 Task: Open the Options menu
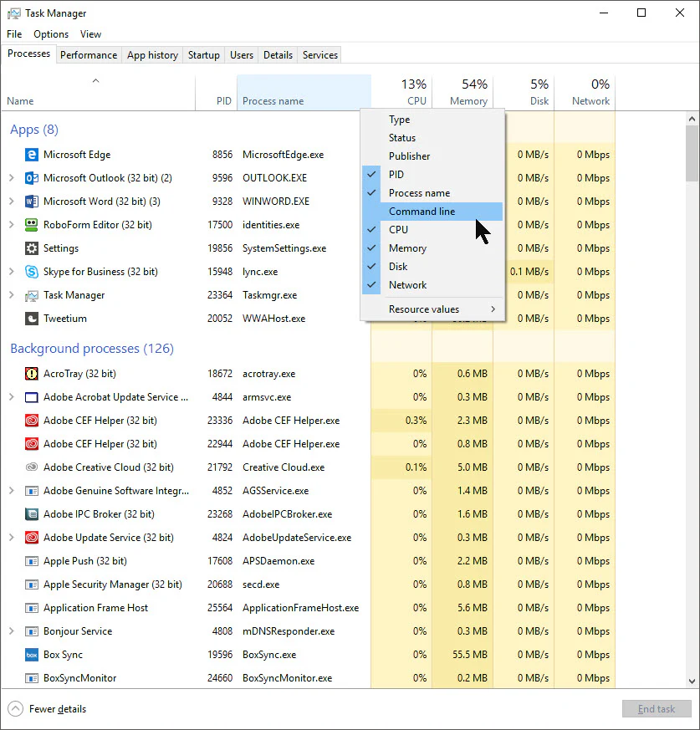tap(51, 34)
